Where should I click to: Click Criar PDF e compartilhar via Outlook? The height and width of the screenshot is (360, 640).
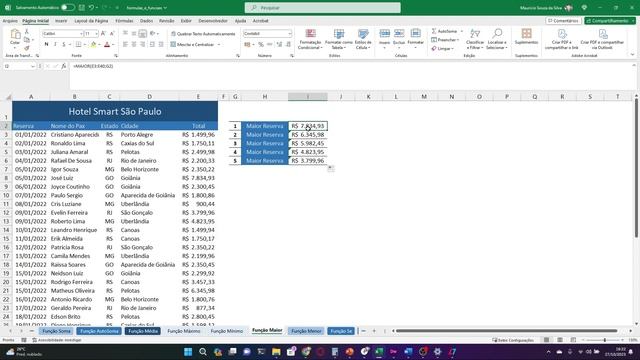602,39
